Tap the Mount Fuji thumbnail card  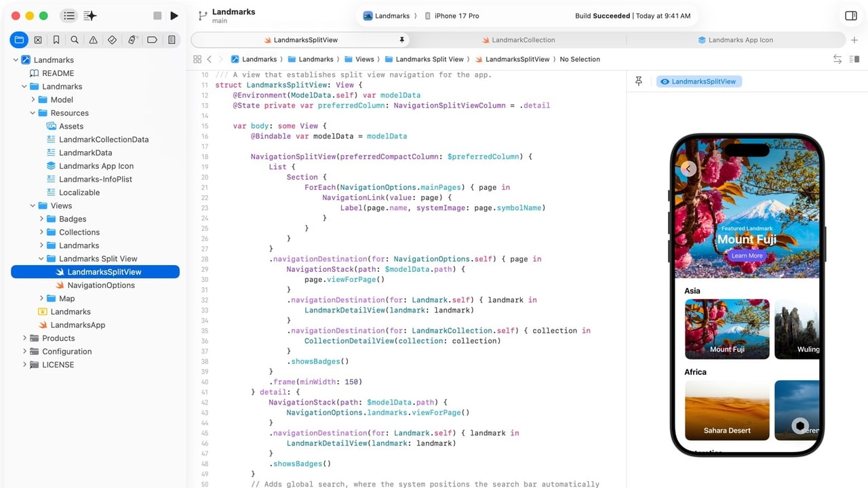[727, 329]
